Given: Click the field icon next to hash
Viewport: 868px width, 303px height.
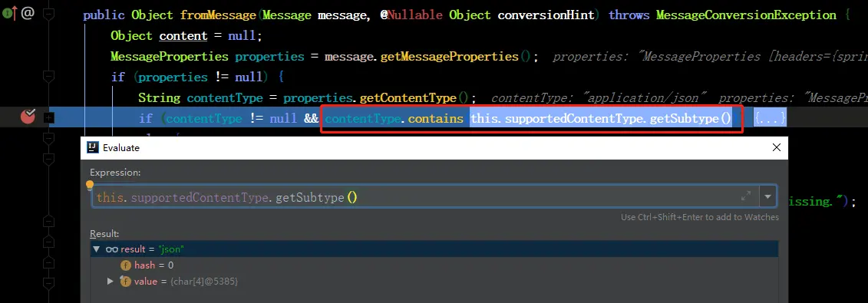Looking at the screenshot, I should click(x=125, y=265).
